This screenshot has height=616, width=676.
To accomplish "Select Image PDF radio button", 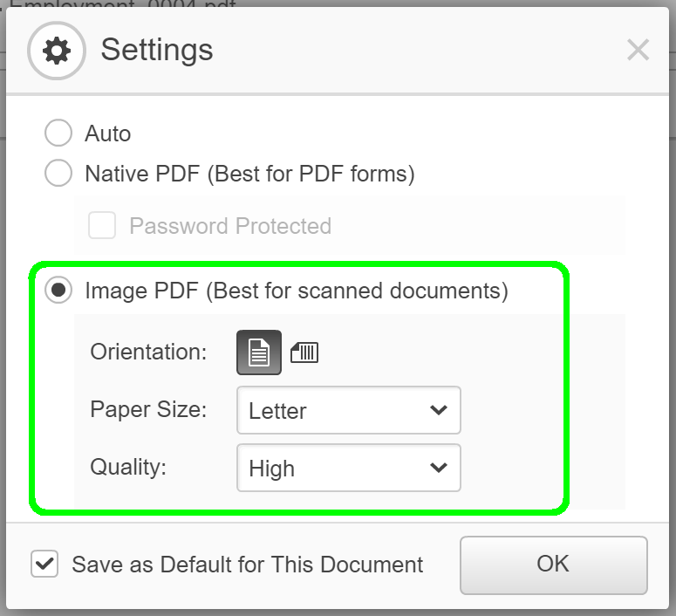I will click(x=58, y=290).
